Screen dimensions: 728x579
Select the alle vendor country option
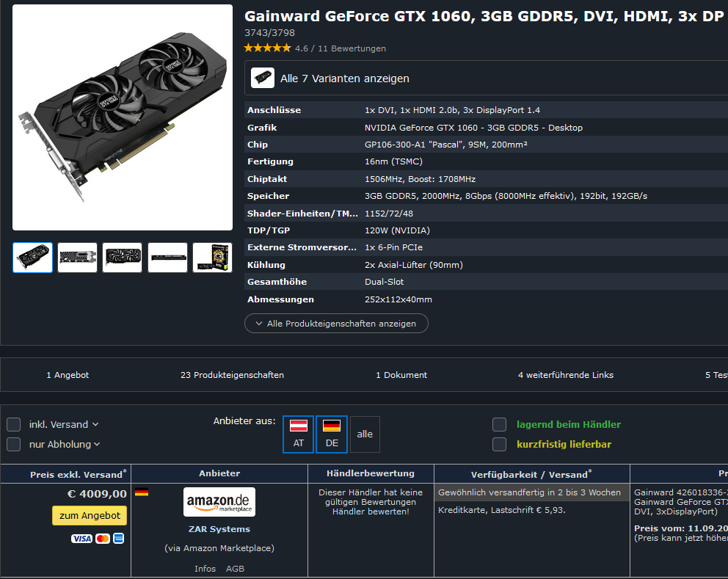[x=365, y=434]
